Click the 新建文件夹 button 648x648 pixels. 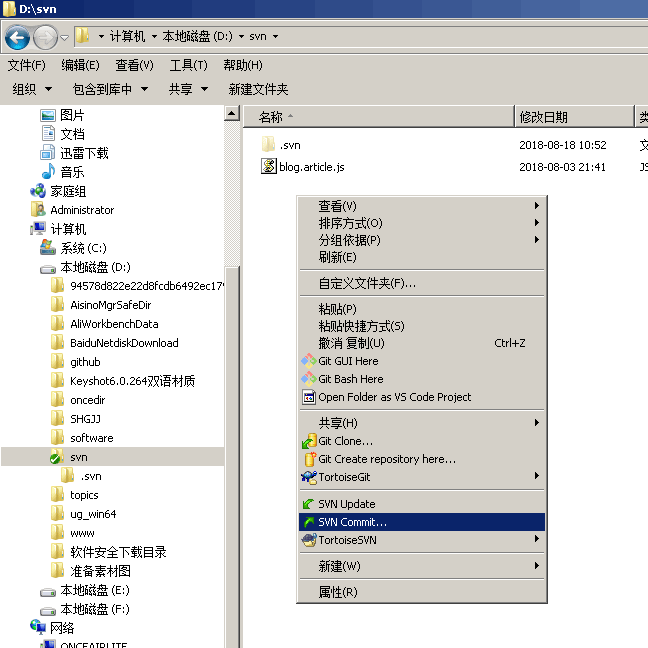click(258, 89)
